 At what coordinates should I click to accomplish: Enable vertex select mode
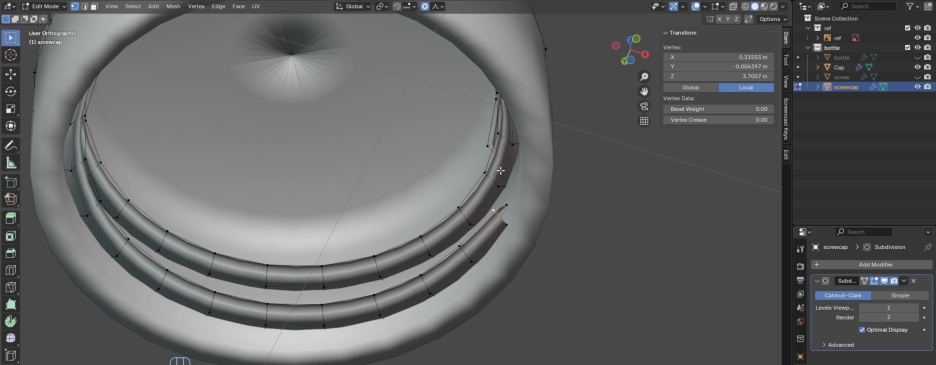click(x=75, y=6)
